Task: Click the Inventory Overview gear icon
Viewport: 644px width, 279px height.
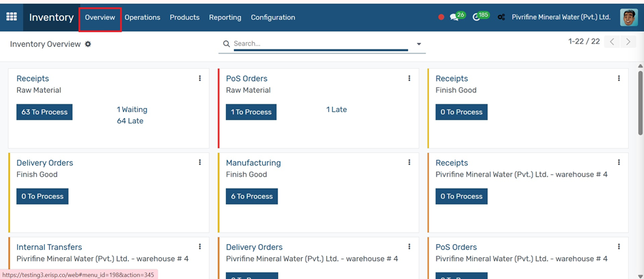Action: pyautogui.click(x=88, y=44)
